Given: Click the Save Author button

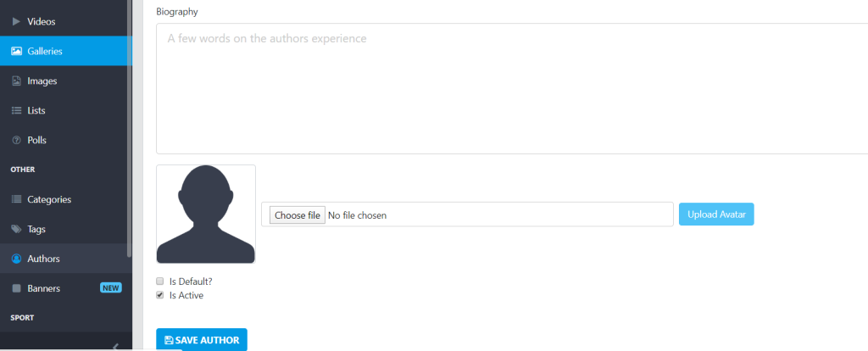Looking at the screenshot, I should (202, 340).
